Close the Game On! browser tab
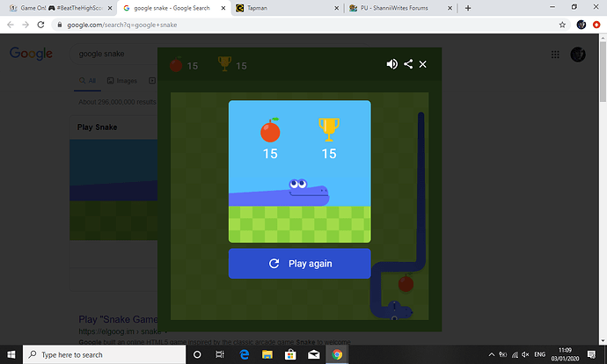The image size is (607, 364). (x=110, y=8)
